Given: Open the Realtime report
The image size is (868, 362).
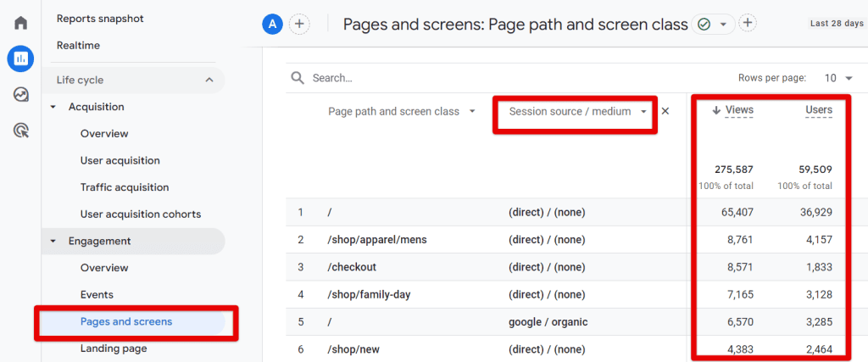Looking at the screenshot, I should [79, 45].
